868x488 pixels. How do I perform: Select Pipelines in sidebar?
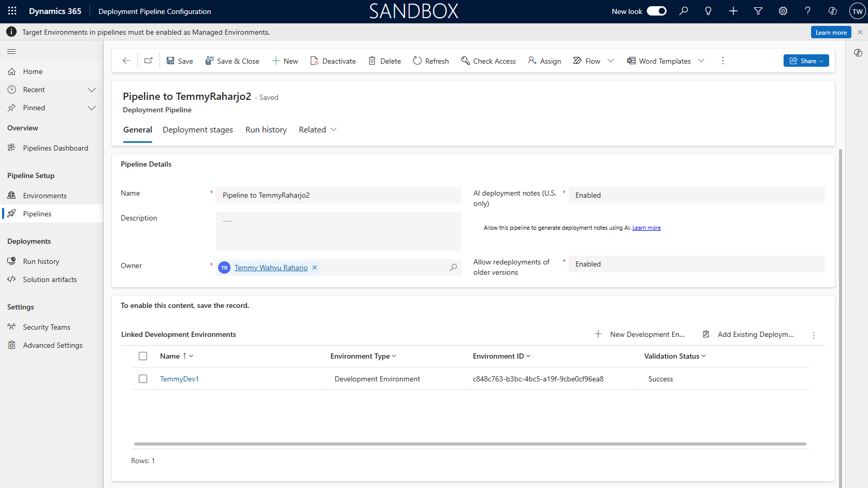[x=52, y=214]
